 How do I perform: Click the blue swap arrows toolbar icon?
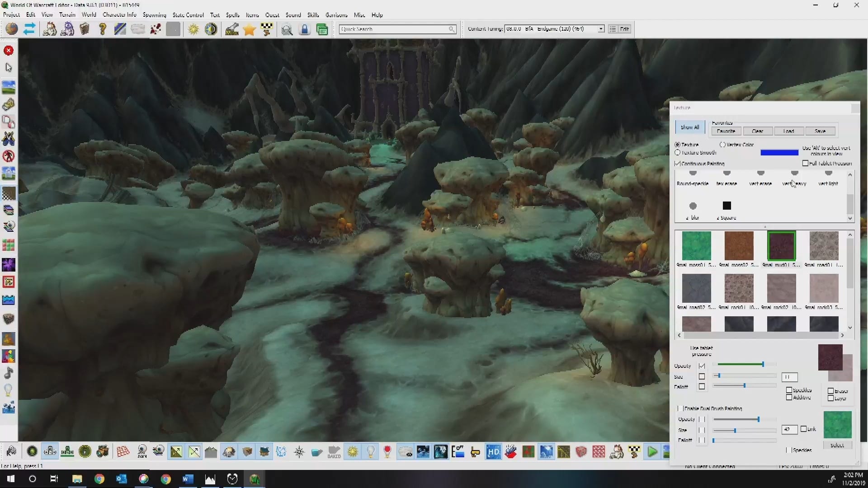(29, 29)
